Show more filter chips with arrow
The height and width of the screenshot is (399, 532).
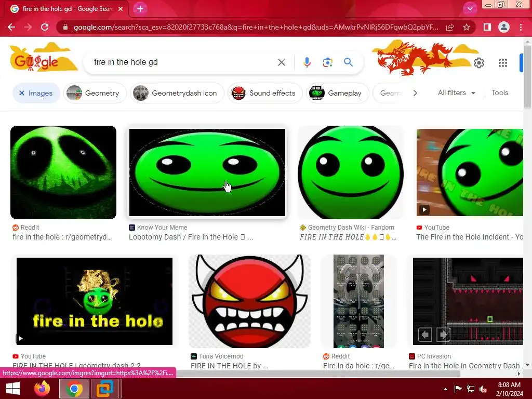click(x=415, y=93)
